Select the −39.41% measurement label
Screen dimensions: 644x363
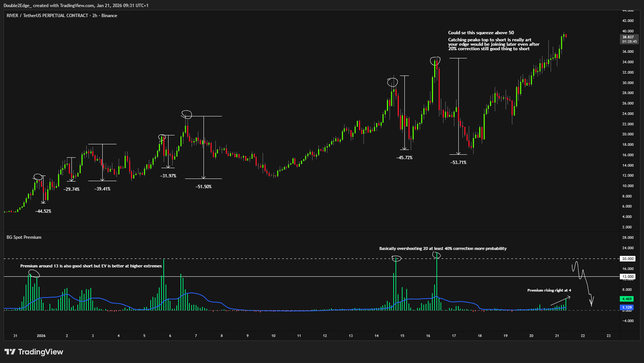102,189
